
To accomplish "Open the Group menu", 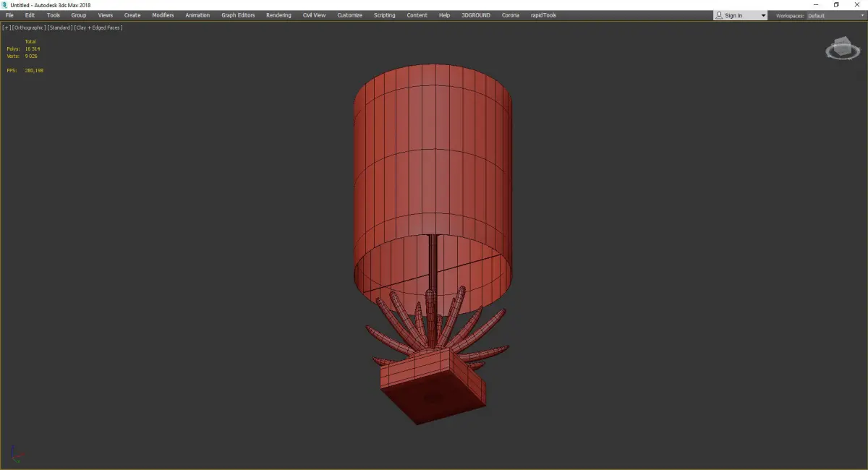I will [78, 15].
